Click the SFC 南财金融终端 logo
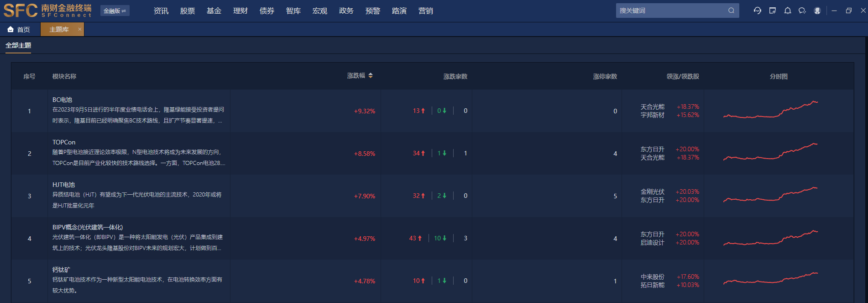The height and width of the screenshot is (303, 868). (47, 11)
